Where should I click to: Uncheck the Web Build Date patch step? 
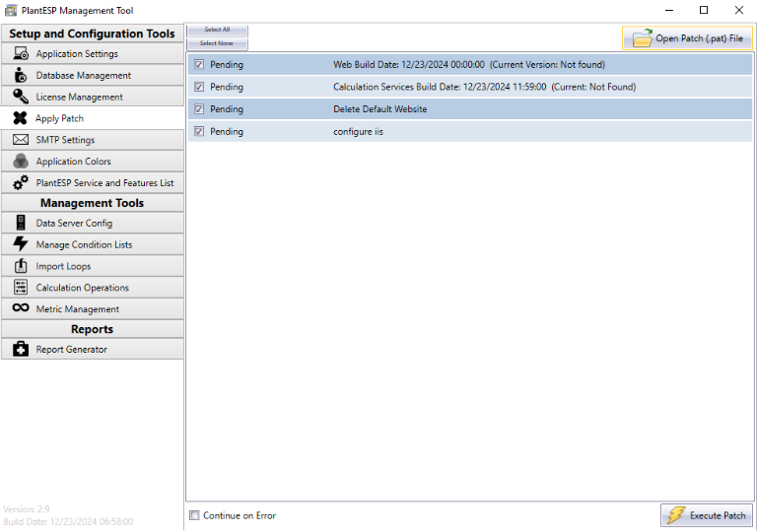coord(199,64)
